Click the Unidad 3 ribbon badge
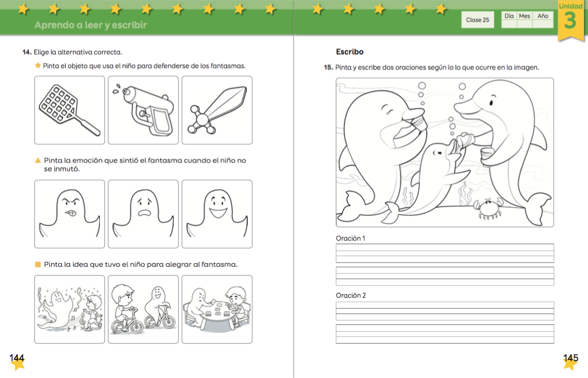The width and height of the screenshot is (588, 378). (570, 20)
